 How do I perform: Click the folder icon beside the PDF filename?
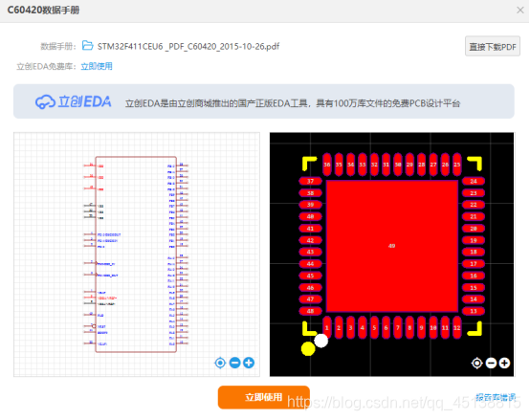pyautogui.click(x=88, y=46)
